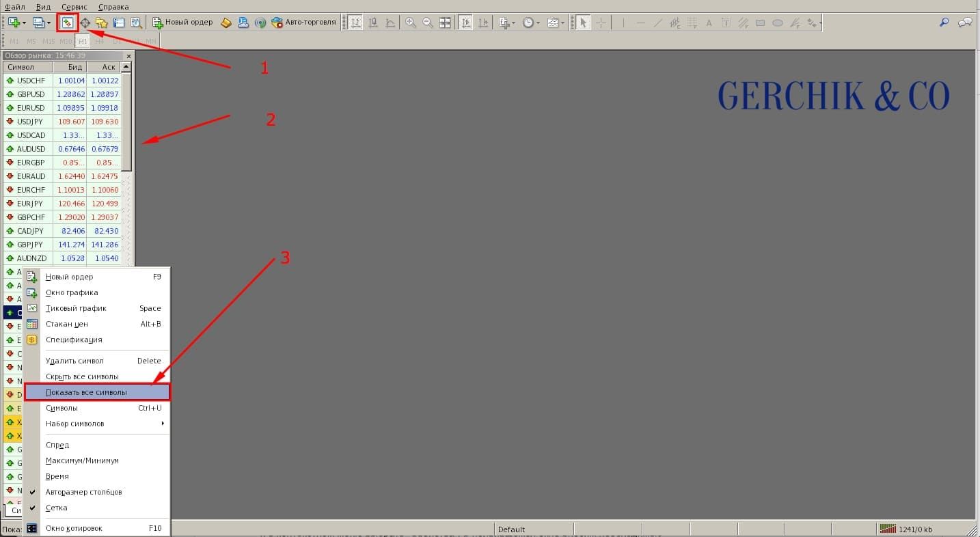The width and height of the screenshot is (980, 537).
Task: Click the Data Window crosshair-target icon
Action: [85, 23]
